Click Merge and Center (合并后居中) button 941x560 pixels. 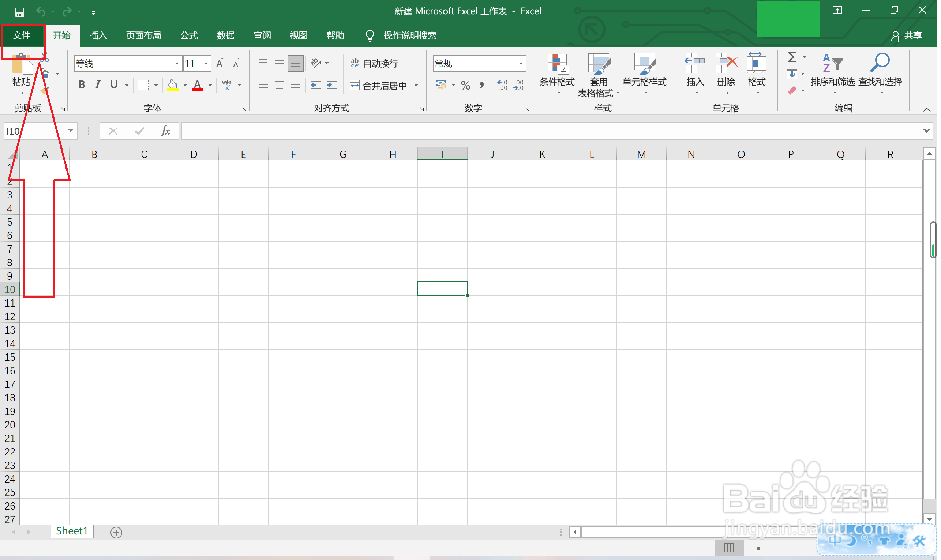point(379,86)
